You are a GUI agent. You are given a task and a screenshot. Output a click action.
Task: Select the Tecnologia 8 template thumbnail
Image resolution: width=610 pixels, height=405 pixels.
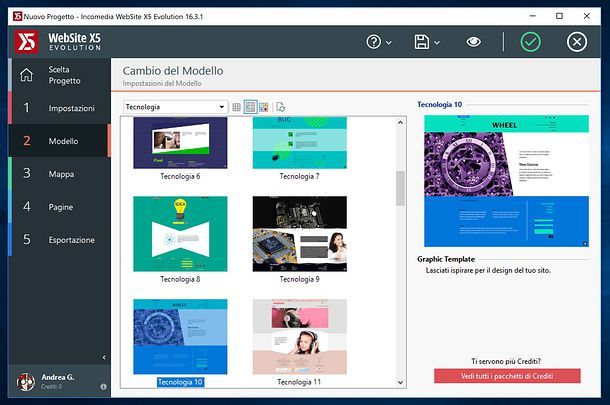[180, 234]
